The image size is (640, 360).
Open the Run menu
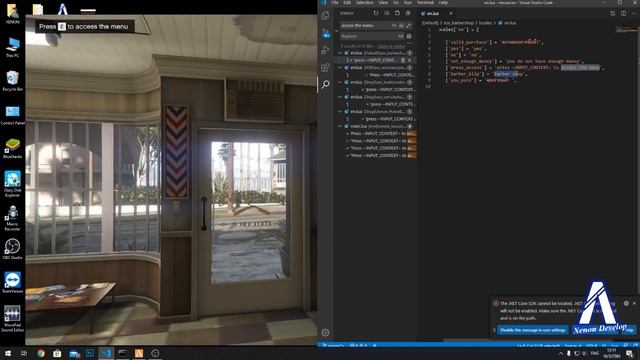407,2
